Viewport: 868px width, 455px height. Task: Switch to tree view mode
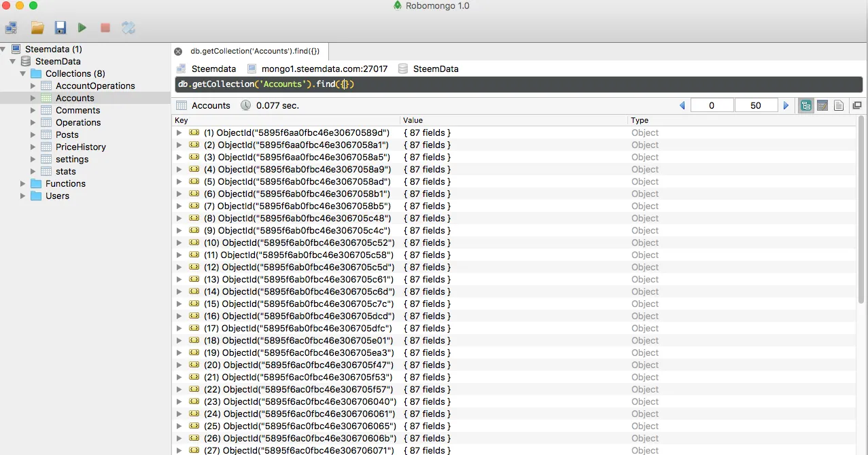coord(806,105)
